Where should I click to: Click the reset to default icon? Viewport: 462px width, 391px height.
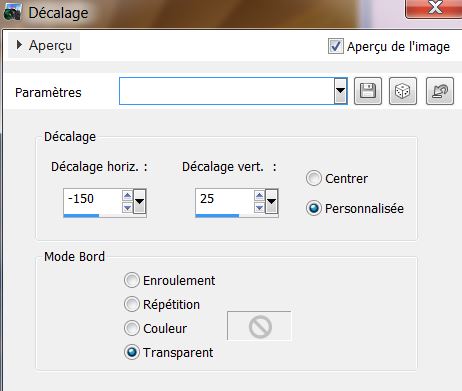click(440, 91)
